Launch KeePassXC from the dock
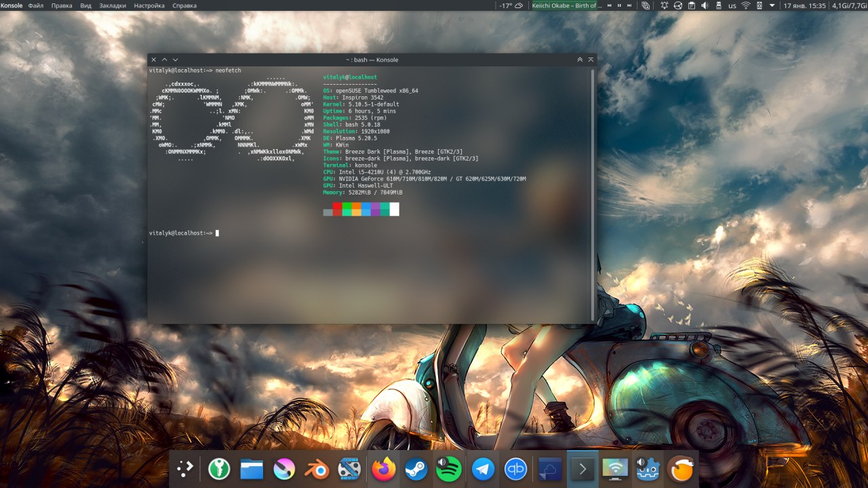The height and width of the screenshot is (488, 868). [218, 469]
